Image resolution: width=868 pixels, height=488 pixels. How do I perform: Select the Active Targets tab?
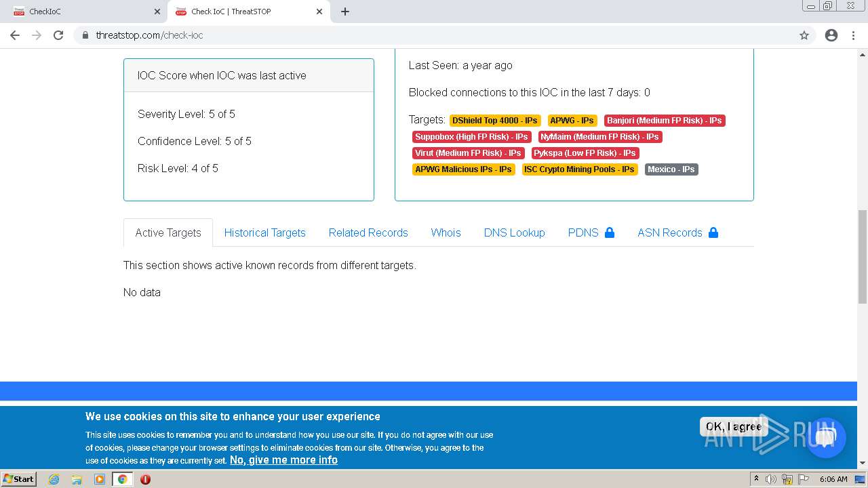[x=168, y=232]
